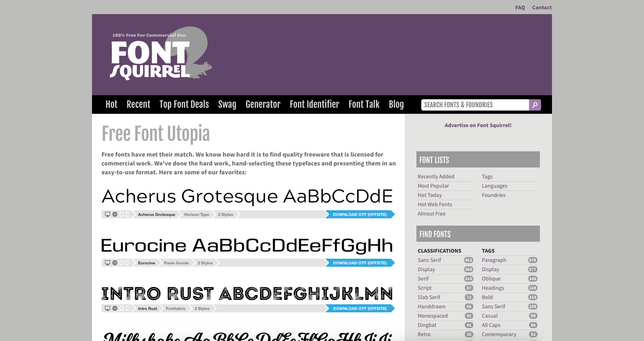The image size is (644, 341).
Task: Open the Recently Added font list
Action: click(436, 177)
